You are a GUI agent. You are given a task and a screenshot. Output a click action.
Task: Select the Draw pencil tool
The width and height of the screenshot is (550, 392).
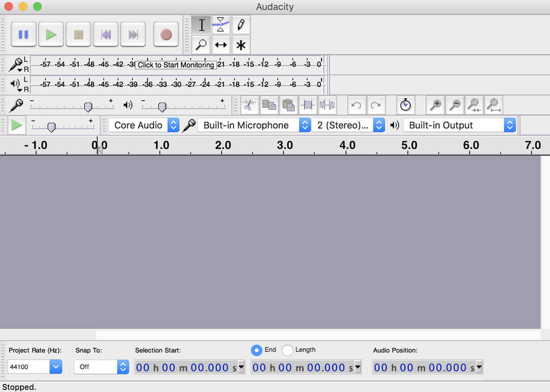tap(241, 25)
